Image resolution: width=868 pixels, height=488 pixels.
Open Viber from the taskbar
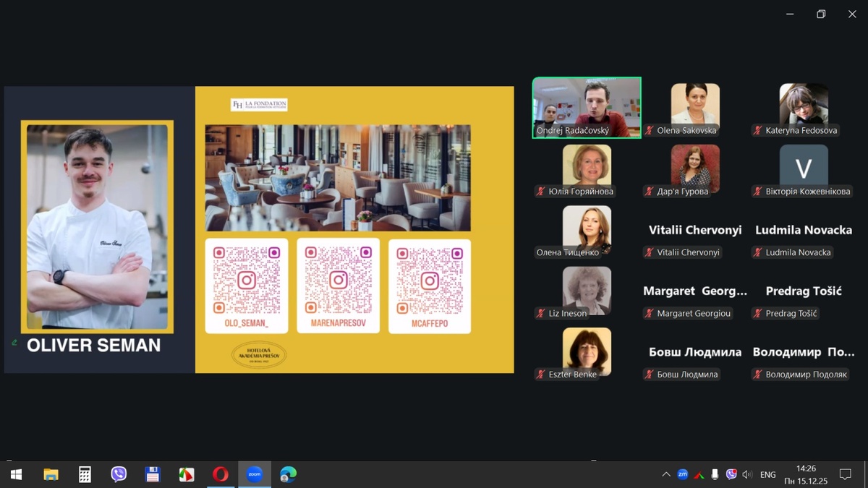(x=119, y=474)
